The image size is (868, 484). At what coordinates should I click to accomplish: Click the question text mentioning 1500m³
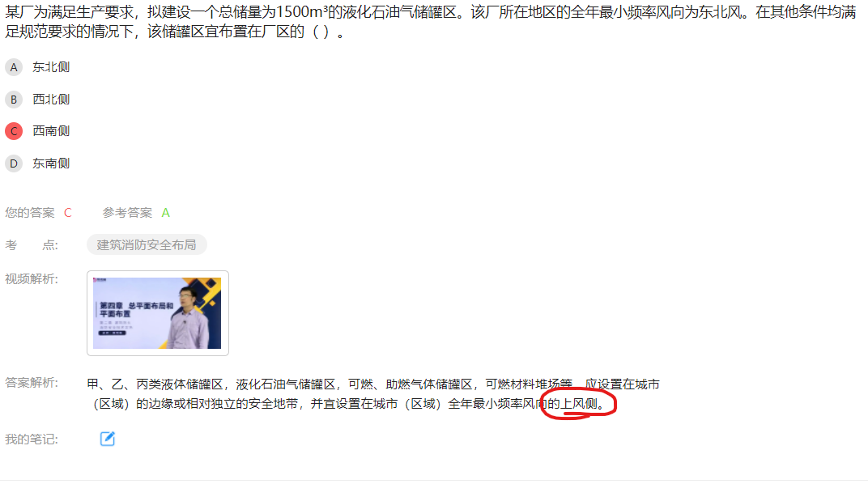click(x=431, y=22)
